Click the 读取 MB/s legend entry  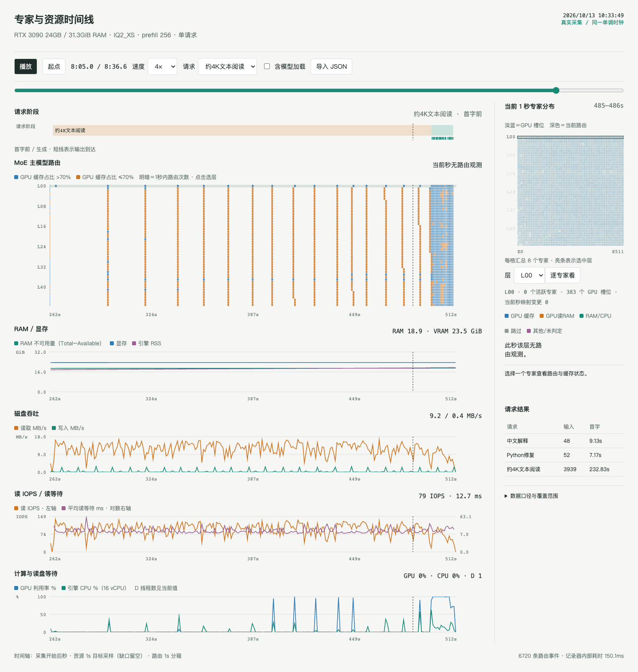(31, 428)
